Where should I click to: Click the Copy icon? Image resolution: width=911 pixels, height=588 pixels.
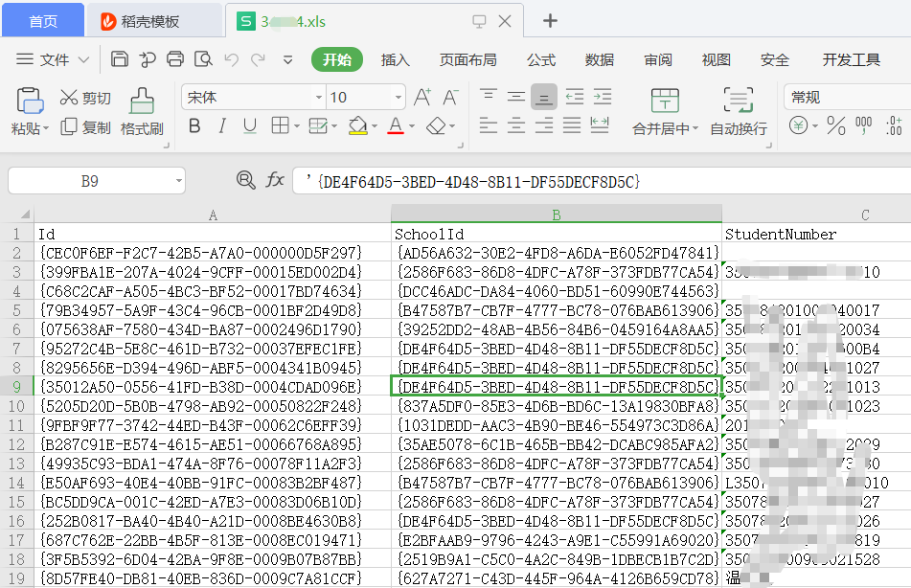(69, 126)
